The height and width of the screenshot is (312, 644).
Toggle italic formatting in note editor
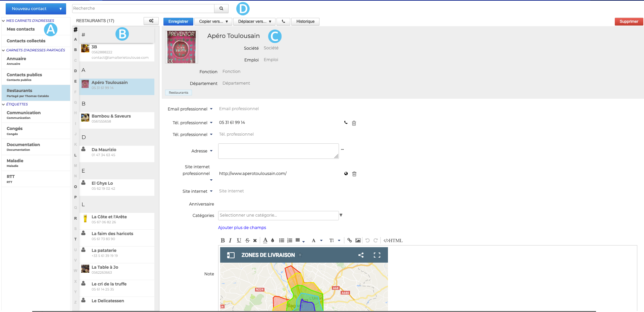pyautogui.click(x=230, y=240)
